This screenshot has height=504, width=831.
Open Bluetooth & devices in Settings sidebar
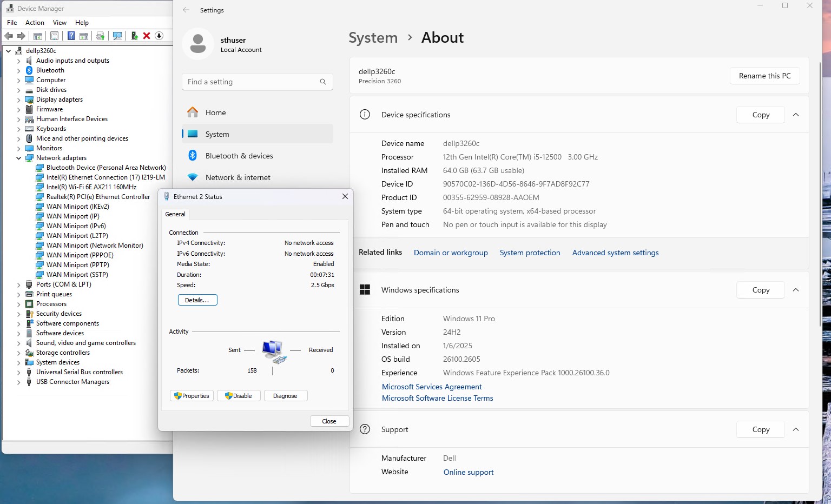tap(239, 156)
